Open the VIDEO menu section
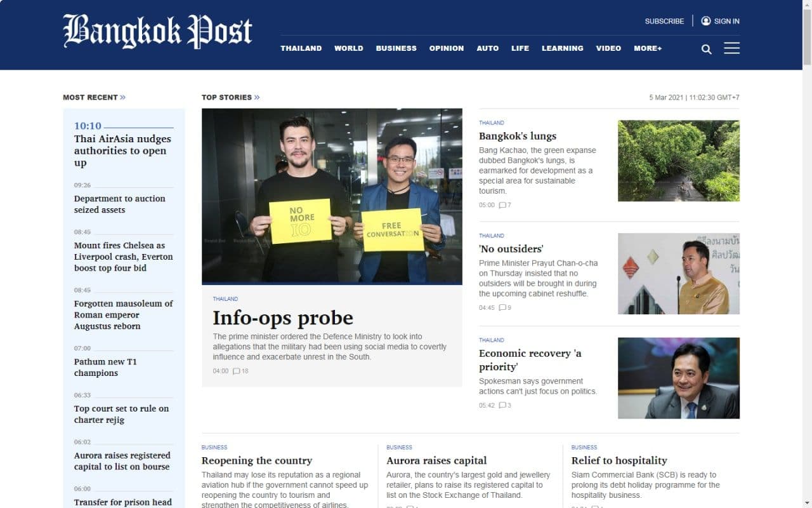The image size is (812, 508). [x=608, y=48]
